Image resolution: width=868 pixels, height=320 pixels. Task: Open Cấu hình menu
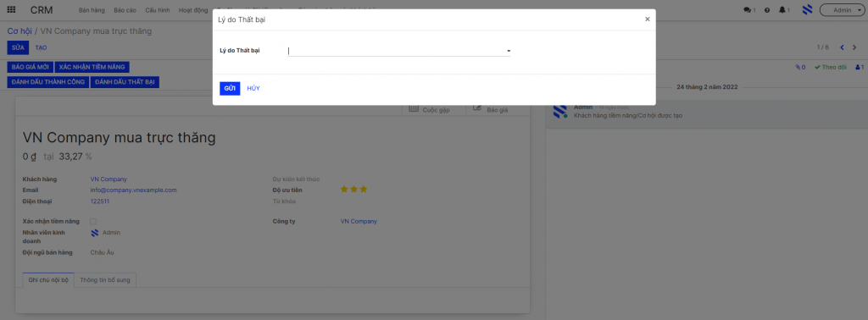pyautogui.click(x=158, y=10)
